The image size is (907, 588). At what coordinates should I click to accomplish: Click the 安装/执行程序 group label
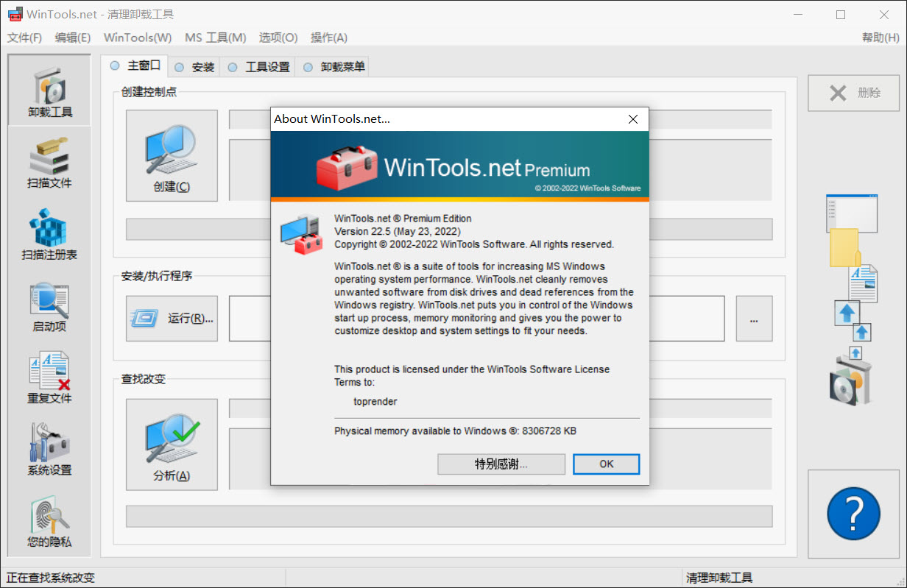coord(157,277)
